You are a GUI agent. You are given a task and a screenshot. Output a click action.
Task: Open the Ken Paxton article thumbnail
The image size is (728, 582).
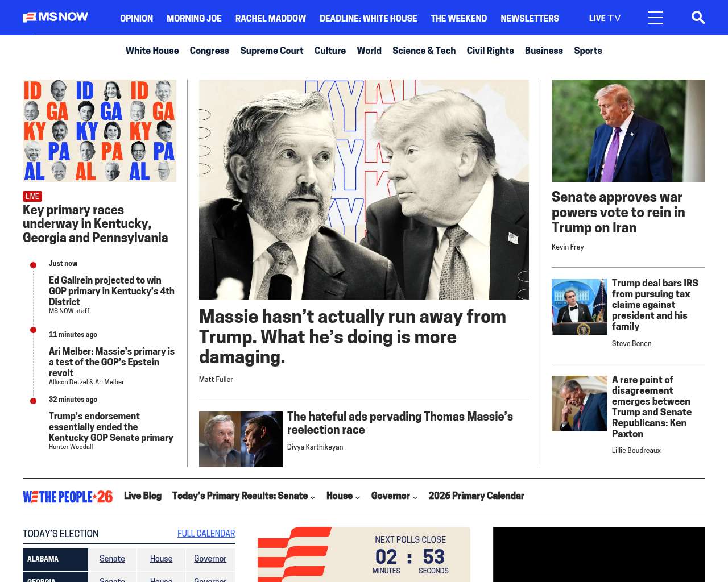coord(580,404)
